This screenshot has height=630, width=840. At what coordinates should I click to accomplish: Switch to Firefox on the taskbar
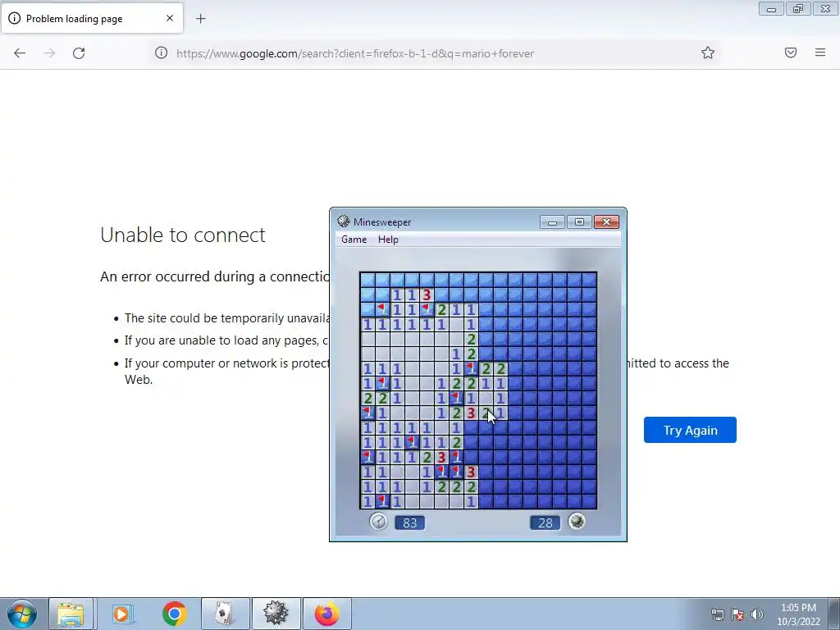point(326,614)
